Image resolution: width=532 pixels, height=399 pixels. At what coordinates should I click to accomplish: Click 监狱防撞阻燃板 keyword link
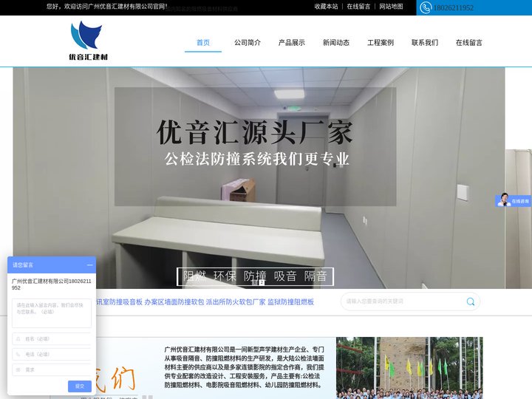click(x=290, y=302)
